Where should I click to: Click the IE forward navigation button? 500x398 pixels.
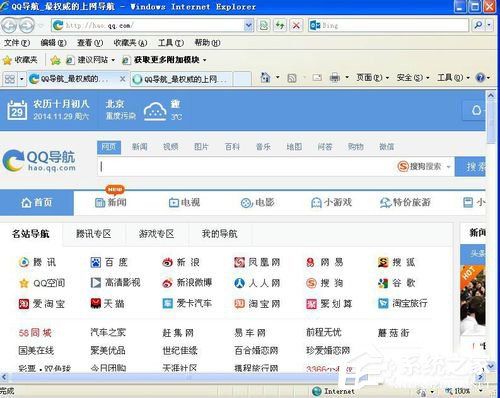pos(26,26)
